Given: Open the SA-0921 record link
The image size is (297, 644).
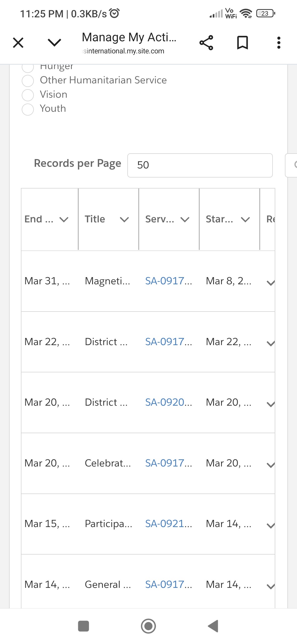Looking at the screenshot, I should pyautogui.click(x=168, y=523).
